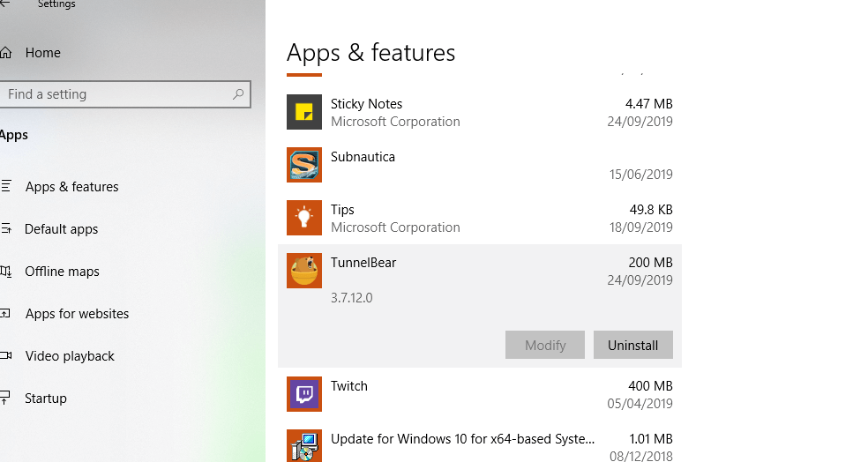Uninstall TunnelBear
868x462 pixels.
click(x=632, y=345)
